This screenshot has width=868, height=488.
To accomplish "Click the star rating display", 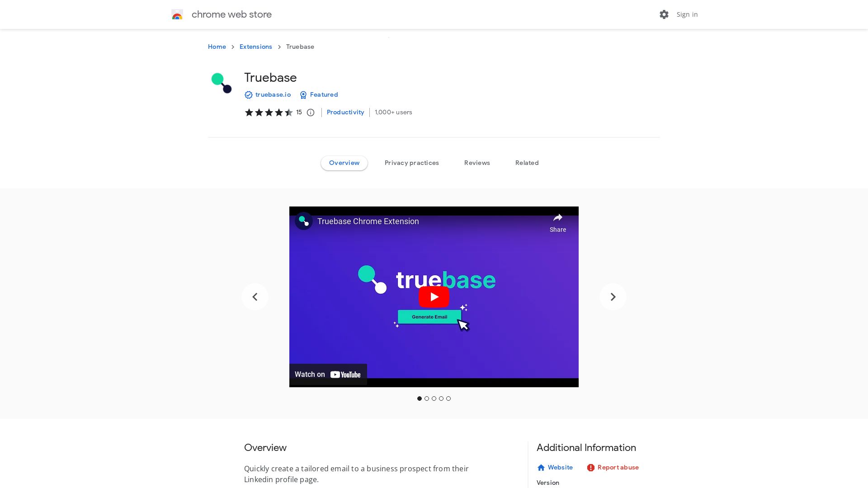I will [269, 113].
